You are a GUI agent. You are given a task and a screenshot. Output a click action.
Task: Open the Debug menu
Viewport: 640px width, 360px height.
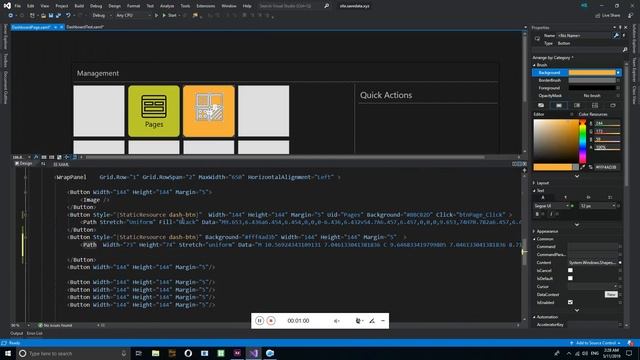(96, 6)
